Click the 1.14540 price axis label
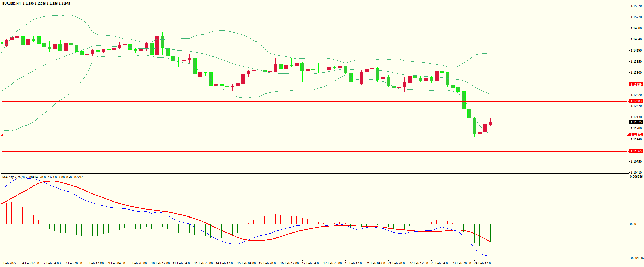 pos(636,39)
